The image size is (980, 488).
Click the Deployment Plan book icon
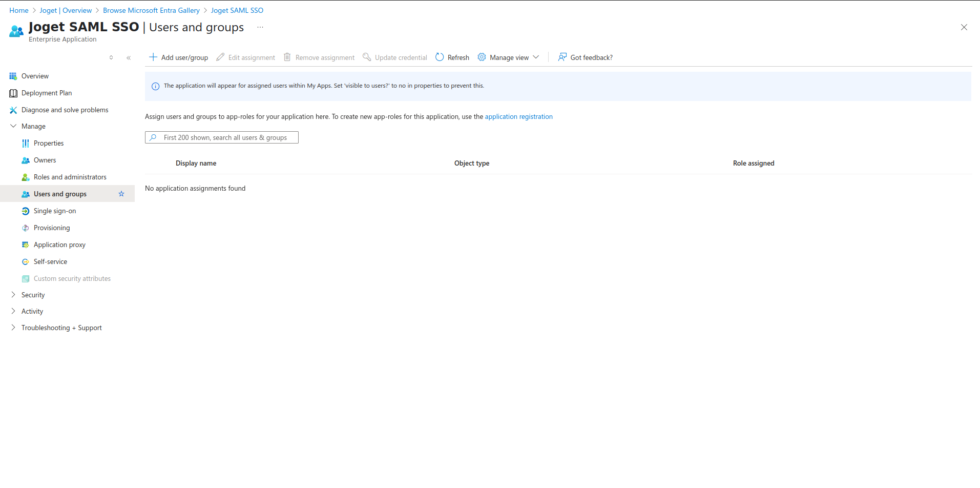(x=13, y=93)
